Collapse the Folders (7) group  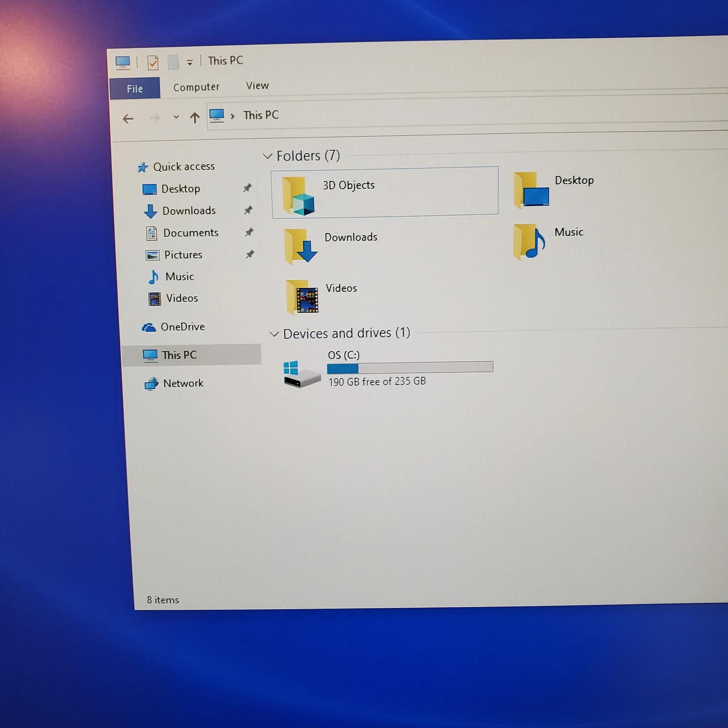click(x=267, y=156)
